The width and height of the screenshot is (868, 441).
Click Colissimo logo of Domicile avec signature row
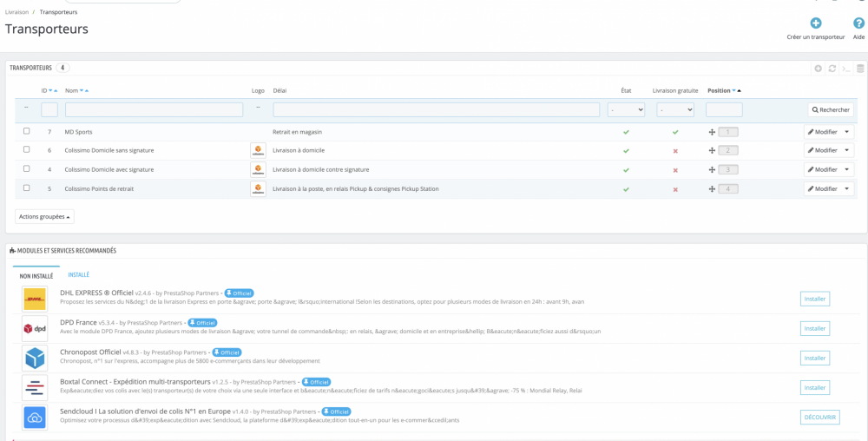(258, 170)
